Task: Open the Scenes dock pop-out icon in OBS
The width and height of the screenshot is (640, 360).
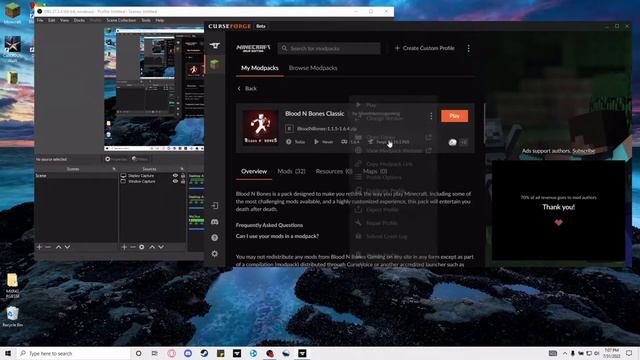Action: click(x=114, y=169)
